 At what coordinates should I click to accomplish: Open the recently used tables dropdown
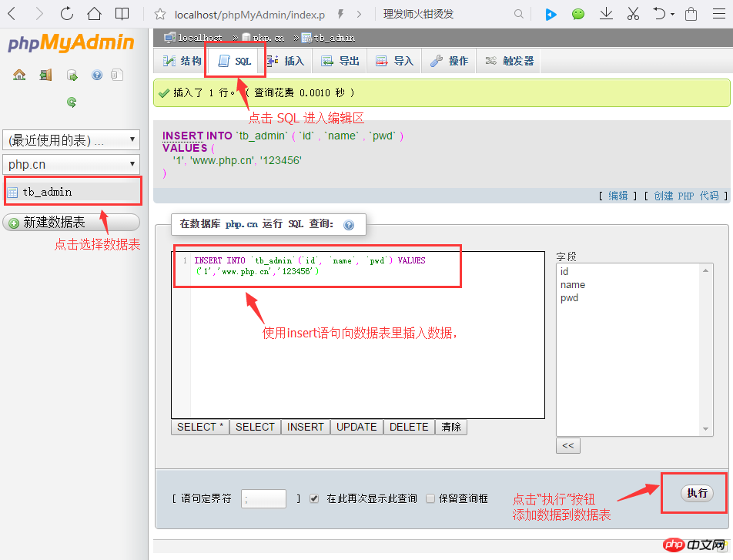pyautogui.click(x=71, y=139)
